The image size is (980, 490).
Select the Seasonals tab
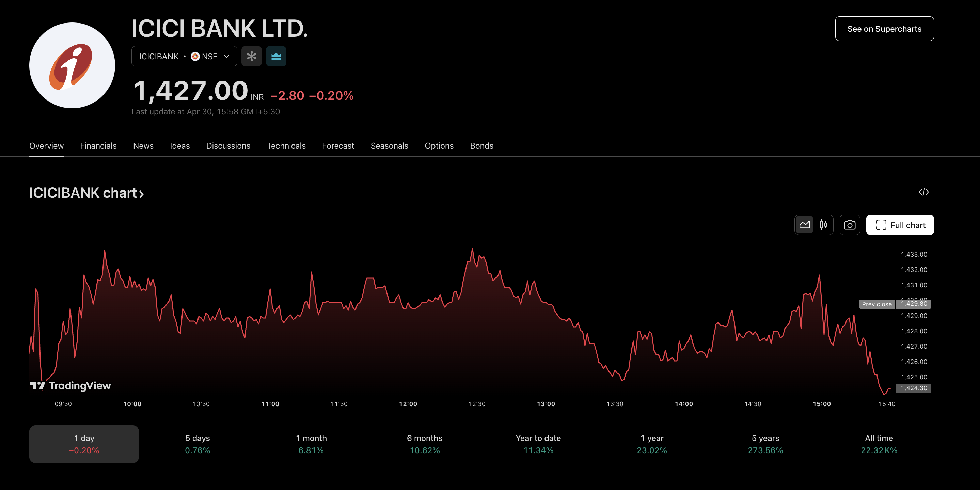(x=389, y=146)
